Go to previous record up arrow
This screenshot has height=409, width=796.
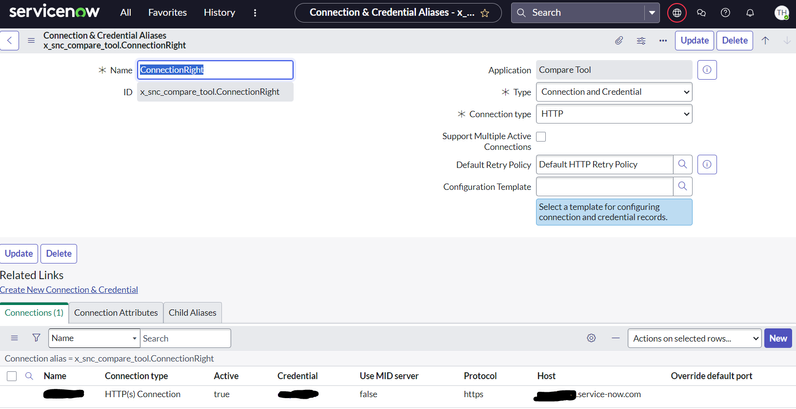(765, 41)
